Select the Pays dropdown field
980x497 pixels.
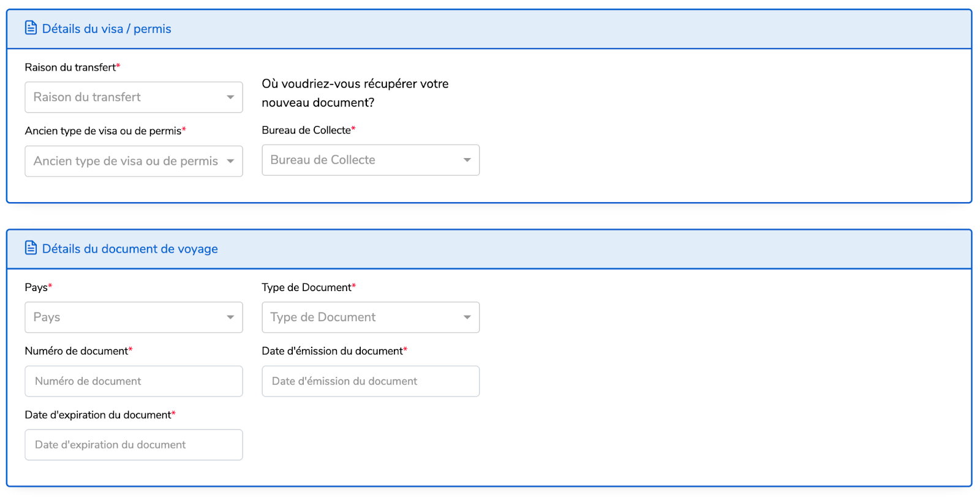[x=134, y=317]
